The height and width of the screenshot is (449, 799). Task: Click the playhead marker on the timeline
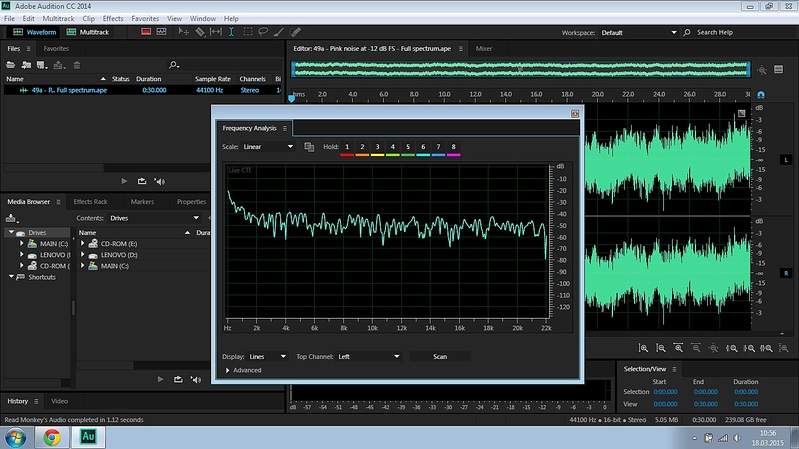click(291, 98)
